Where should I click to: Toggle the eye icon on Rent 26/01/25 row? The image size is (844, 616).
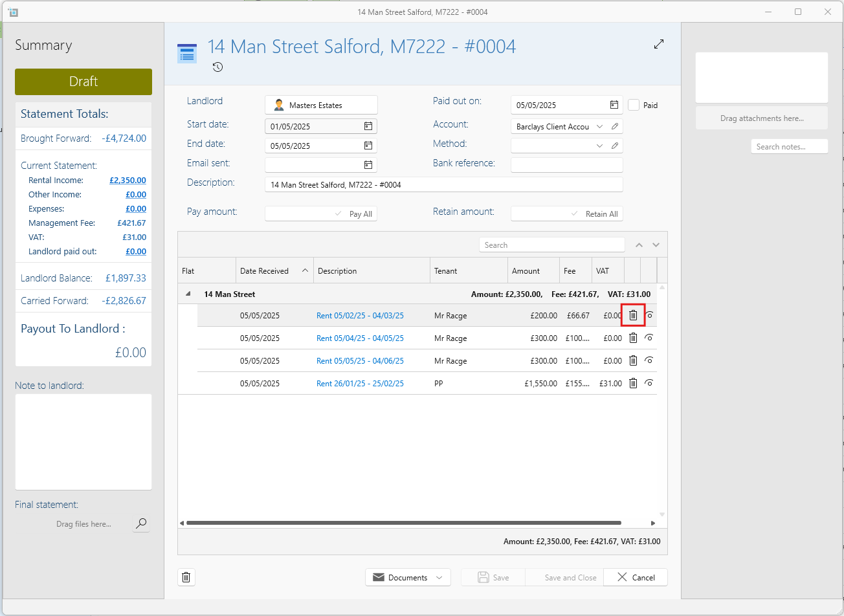[649, 383]
